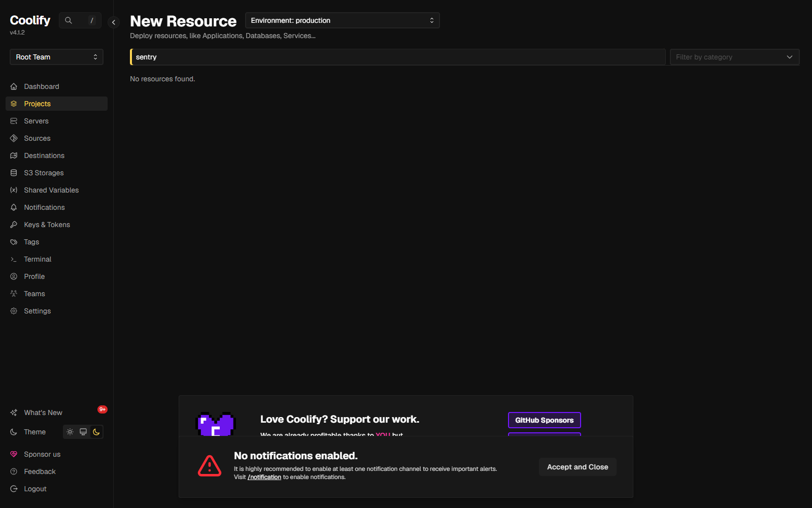The height and width of the screenshot is (508, 812).
Task: Open the Profile label in sidebar
Action: (35, 276)
